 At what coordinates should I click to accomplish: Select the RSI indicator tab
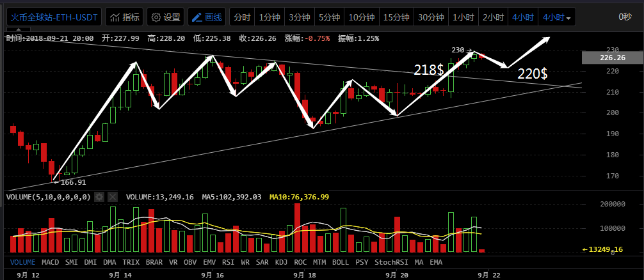(228, 261)
